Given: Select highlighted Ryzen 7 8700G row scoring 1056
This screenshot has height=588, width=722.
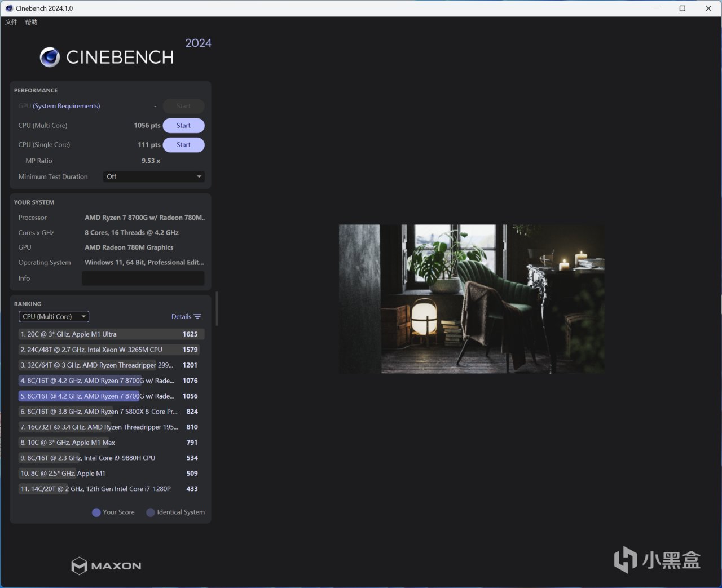Looking at the screenshot, I should (111, 396).
